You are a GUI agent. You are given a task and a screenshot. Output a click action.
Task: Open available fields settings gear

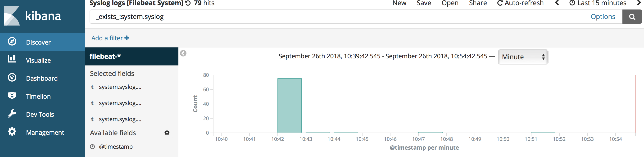pos(167,133)
